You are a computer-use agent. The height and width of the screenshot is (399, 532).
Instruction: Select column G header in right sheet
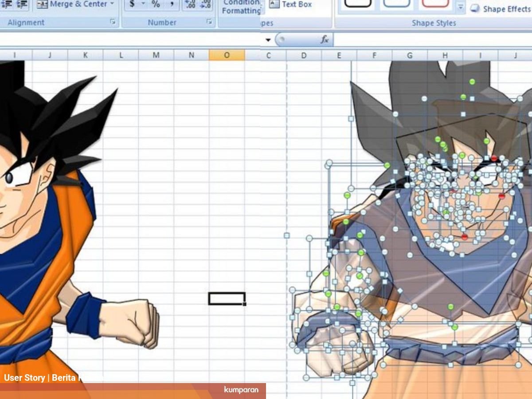coord(410,55)
